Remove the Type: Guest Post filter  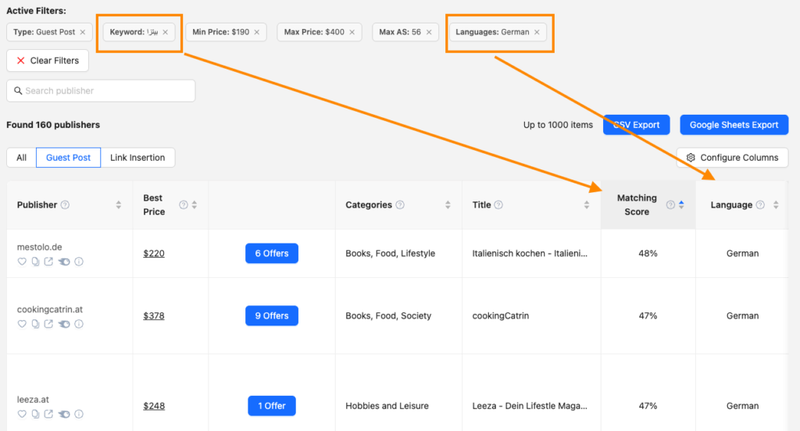pyautogui.click(x=83, y=32)
